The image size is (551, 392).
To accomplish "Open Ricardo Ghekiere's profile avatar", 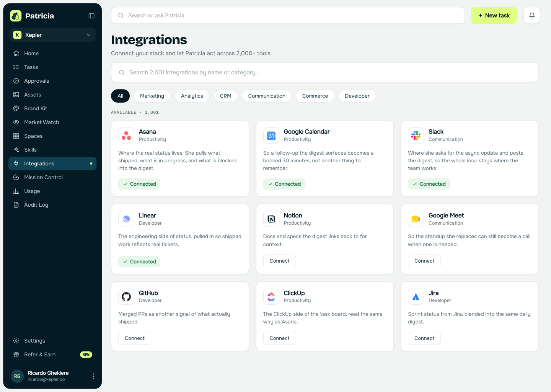I will tap(17, 376).
